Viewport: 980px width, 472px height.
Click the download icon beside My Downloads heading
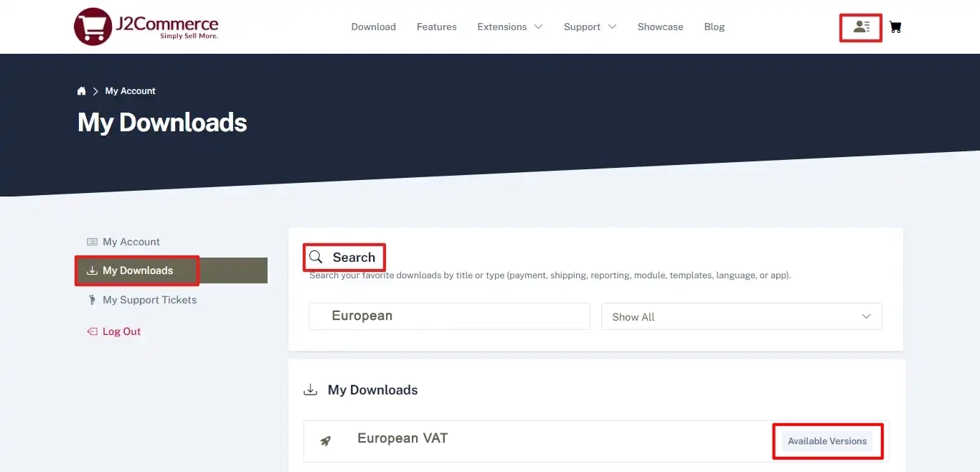point(311,390)
